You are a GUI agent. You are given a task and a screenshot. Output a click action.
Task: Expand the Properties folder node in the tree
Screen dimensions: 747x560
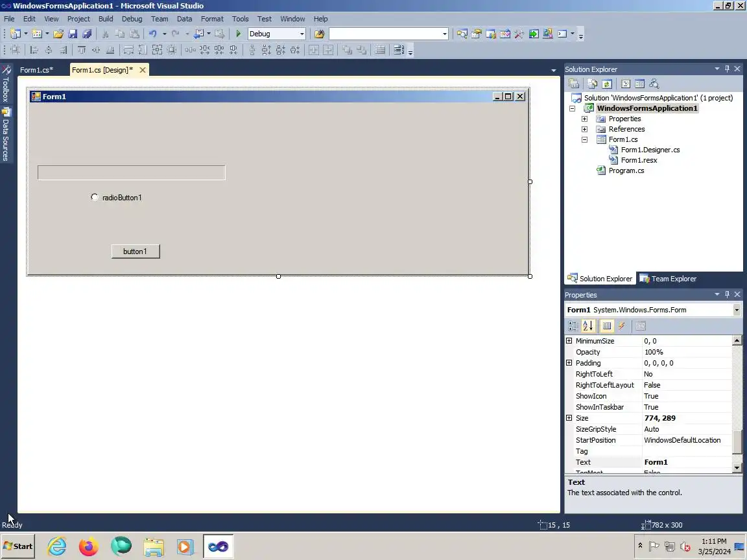coord(584,119)
